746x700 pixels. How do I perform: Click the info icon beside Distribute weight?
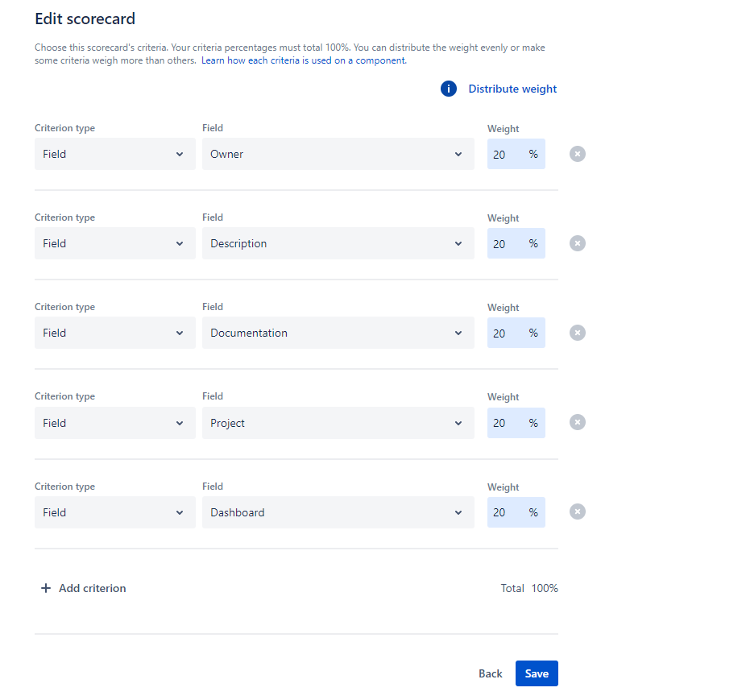[x=449, y=89]
